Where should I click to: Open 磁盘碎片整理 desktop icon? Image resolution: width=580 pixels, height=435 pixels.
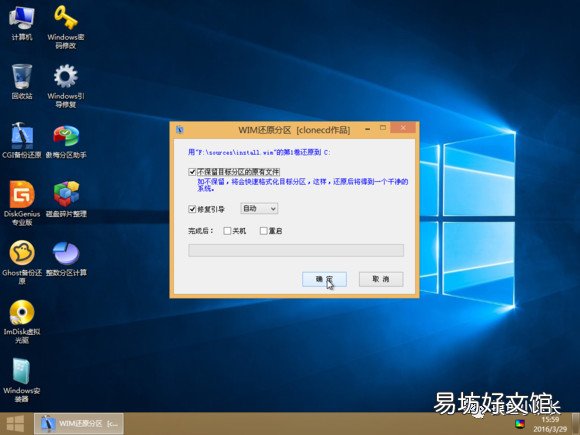(66, 199)
